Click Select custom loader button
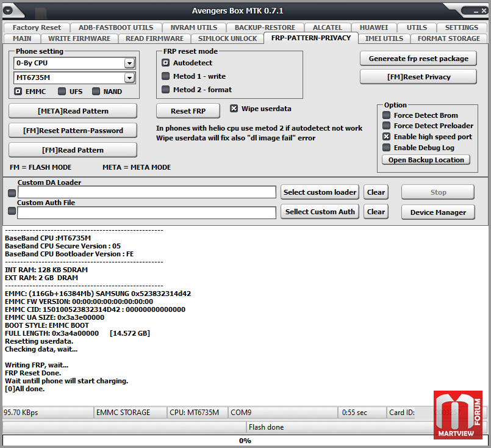The width and height of the screenshot is (491, 448). pyautogui.click(x=320, y=192)
